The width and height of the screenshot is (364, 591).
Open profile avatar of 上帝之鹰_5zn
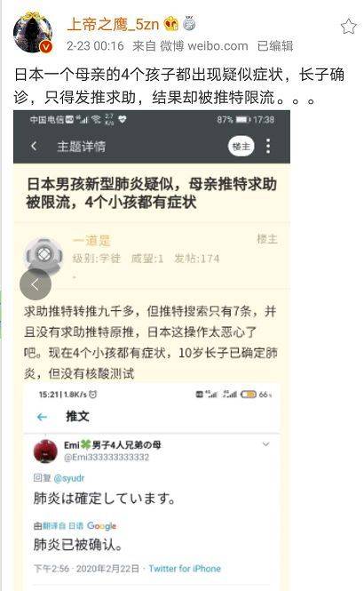coord(33,32)
